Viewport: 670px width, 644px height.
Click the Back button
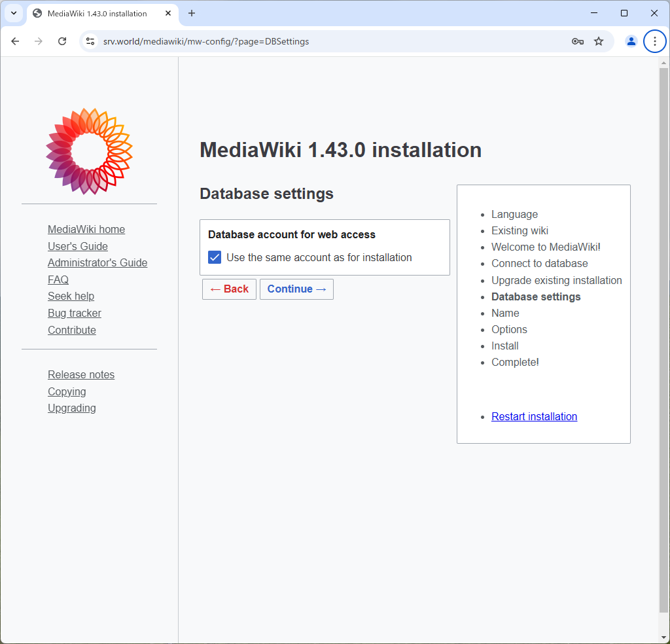229,289
